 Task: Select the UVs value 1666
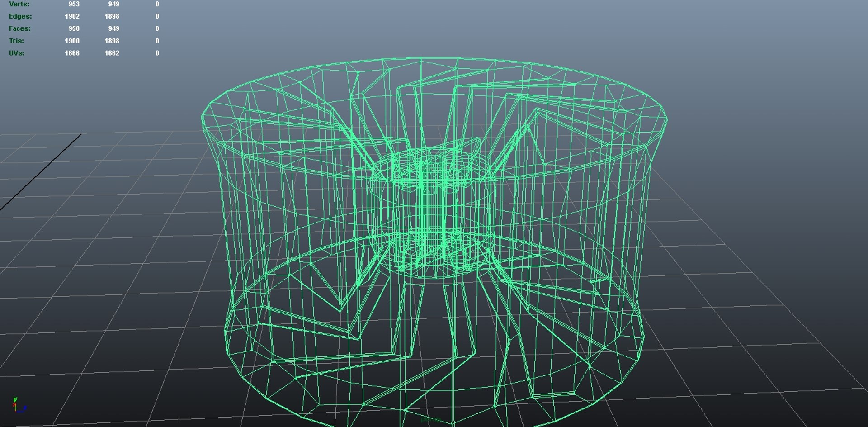tap(72, 53)
